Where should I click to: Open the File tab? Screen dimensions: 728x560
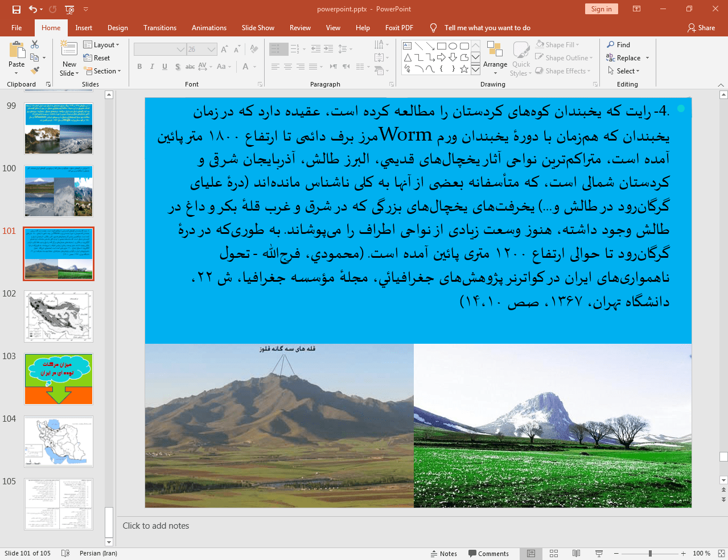click(x=17, y=28)
